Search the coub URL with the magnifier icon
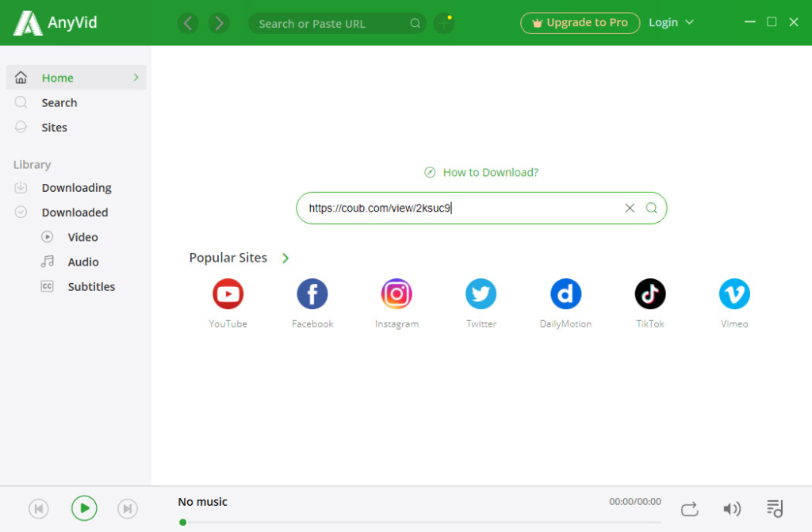This screenshot has height=532, width=812. 652,209
